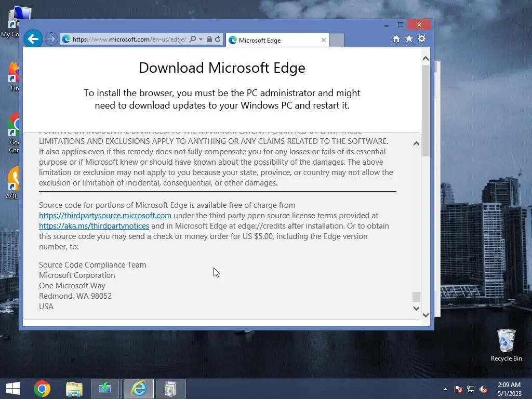
Task: Click the license box scroll down arrow
Action: point(416,308)
